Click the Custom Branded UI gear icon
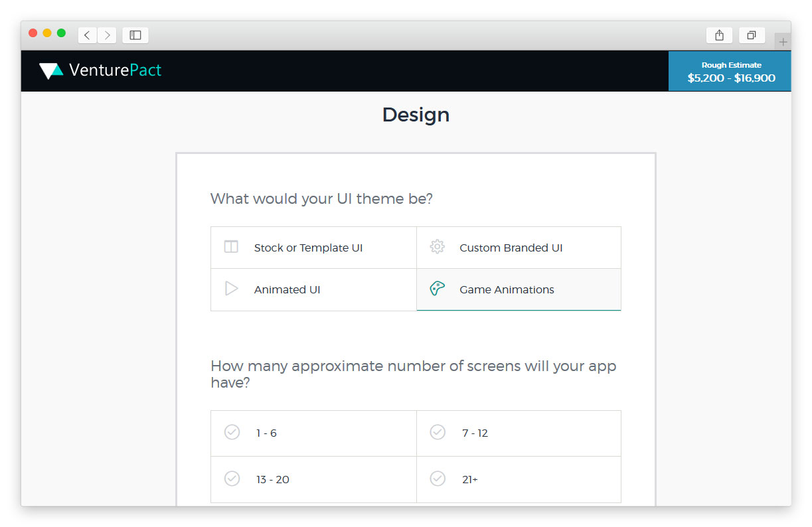The image size is (812, 527). 437,247
